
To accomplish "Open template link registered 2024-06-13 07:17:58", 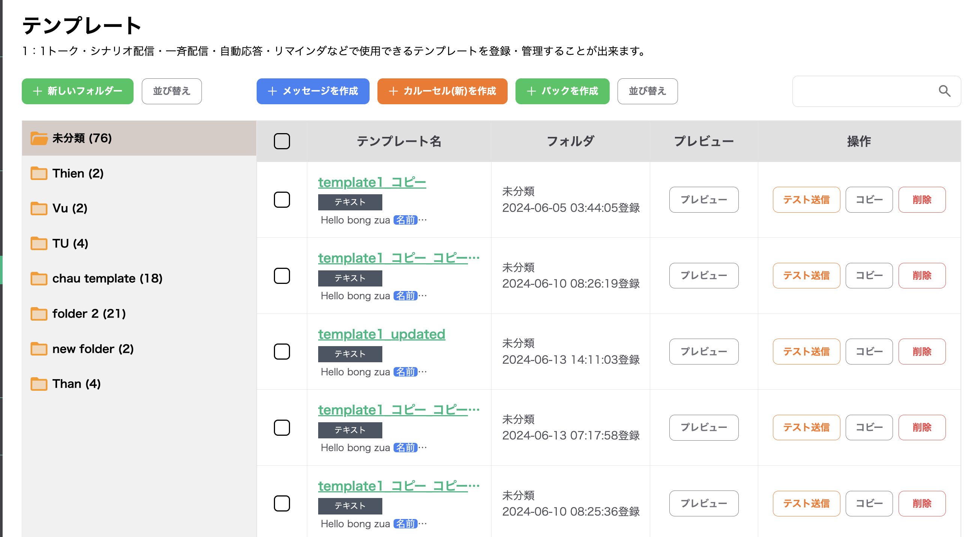I will pyautogui.click(x=399, y=410).
